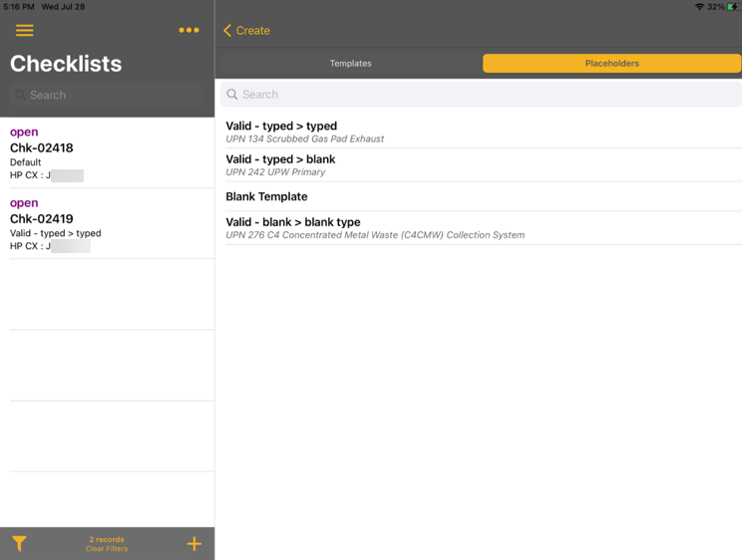Image resolution: width=742 pixels, height=560 pixels.
Task: Open the three-dots more options menu
Action: point(188,30)
